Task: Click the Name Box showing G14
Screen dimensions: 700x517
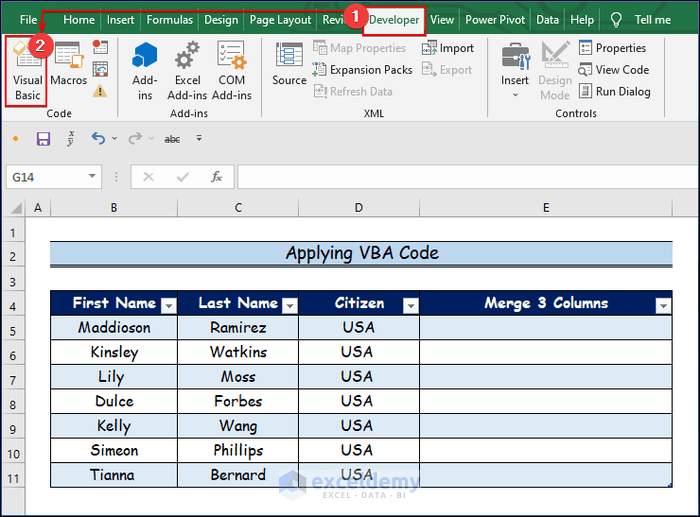Action: [46, 177]
